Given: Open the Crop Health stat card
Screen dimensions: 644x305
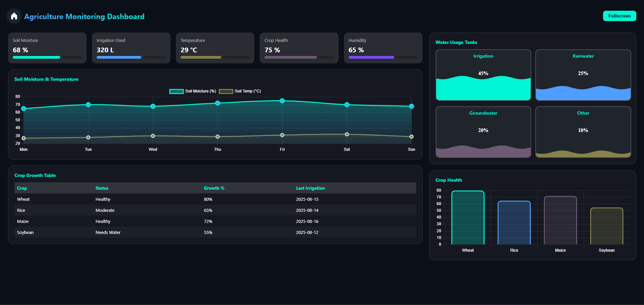Looking at the screenshot, I should click(299, 48).
